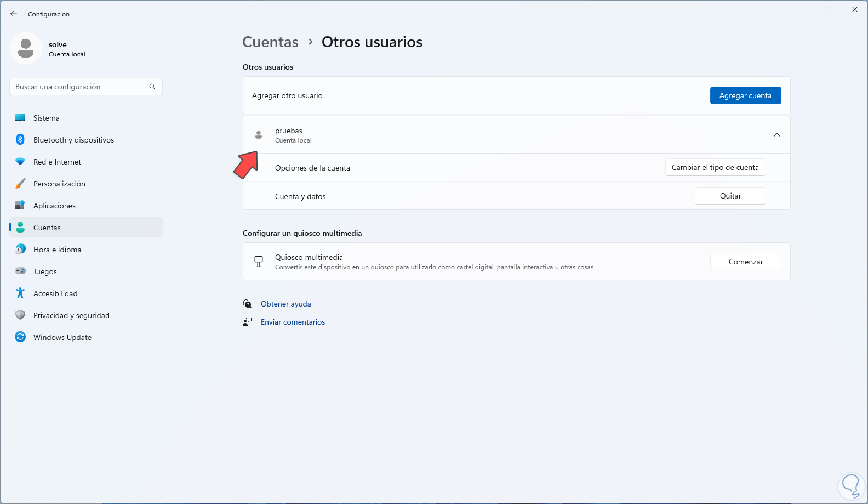This screenshot has height=504, width=868.
Task: Click the Aplicaciones icon in sidebar
Action: pos(20,206)
